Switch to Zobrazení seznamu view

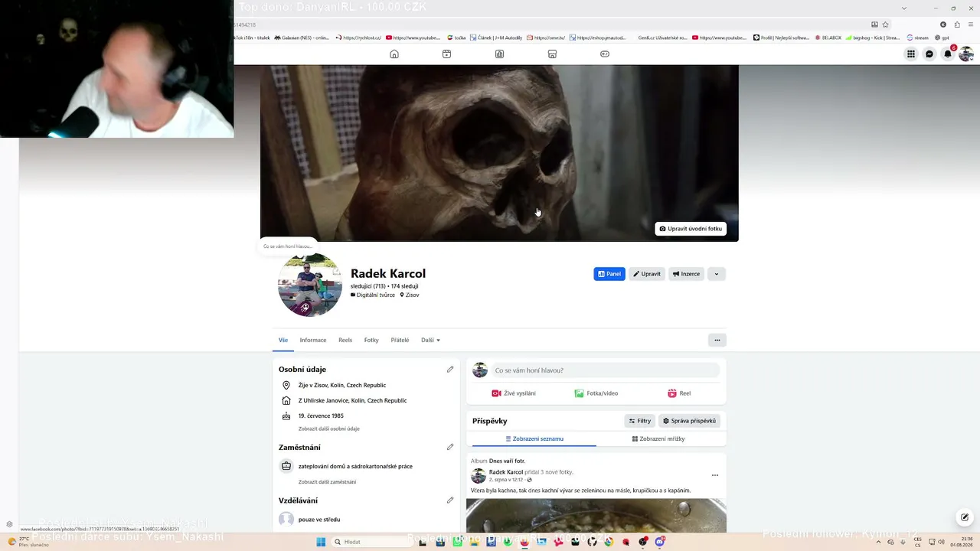click(x=534, y=439)
